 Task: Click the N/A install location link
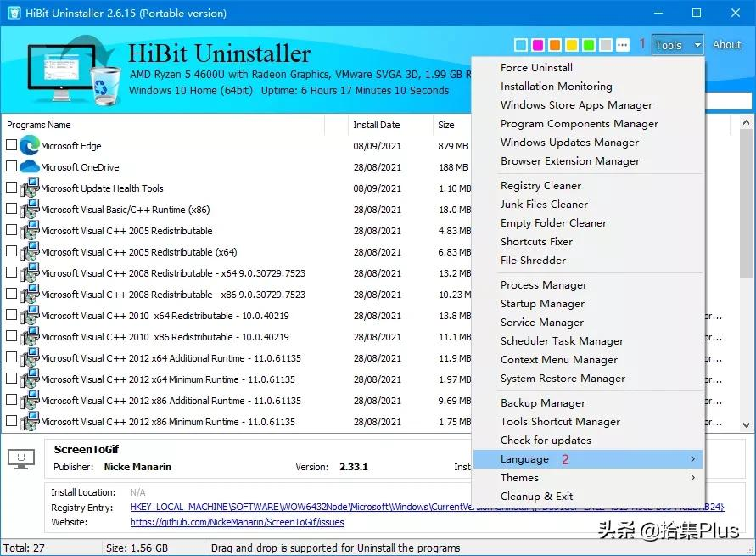point(137,493)
